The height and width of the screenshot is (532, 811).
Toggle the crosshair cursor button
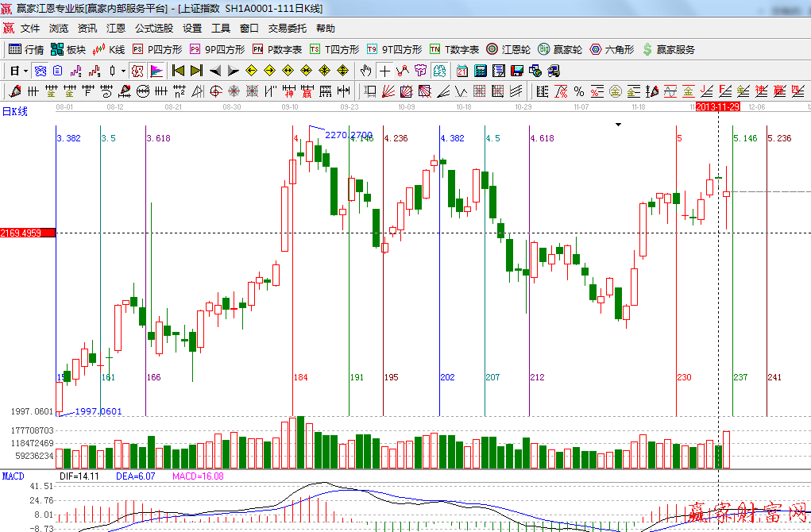click(385, 71)
